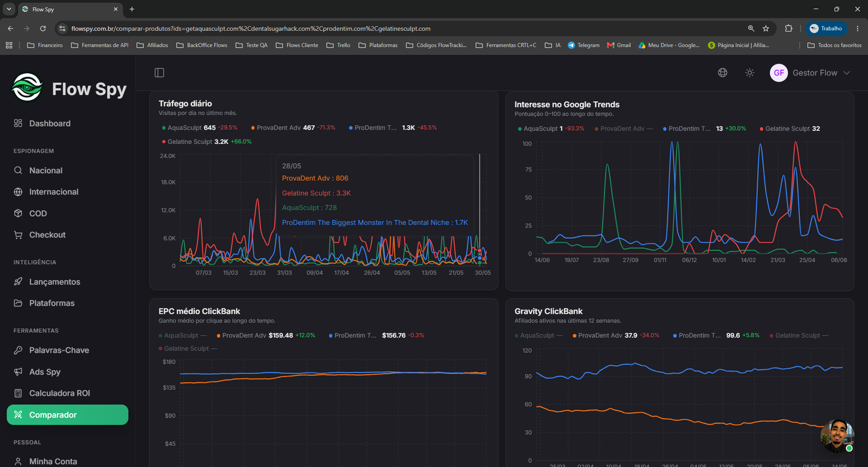Toggle ProvaDent Adv in EPC médio ClickBank legend
This screenshot has height=467, width=868.
pyautogui.click(x=266, y=336)
